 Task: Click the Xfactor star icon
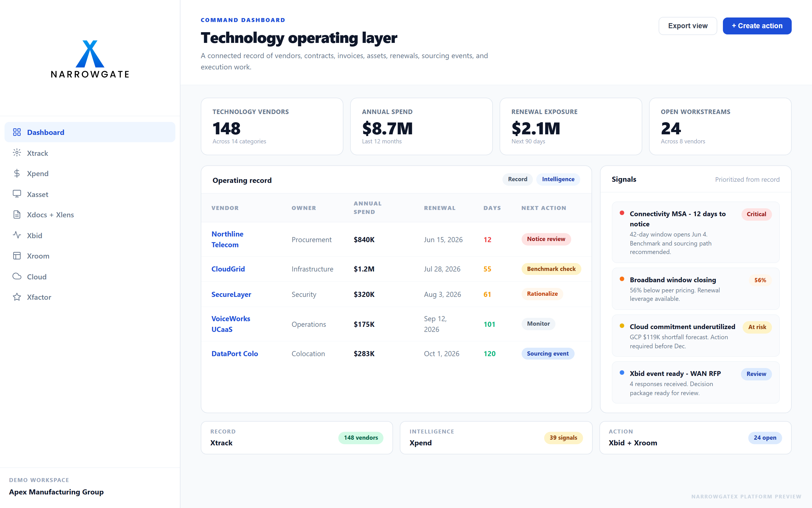pyautogui.click(x=17, y=297)
